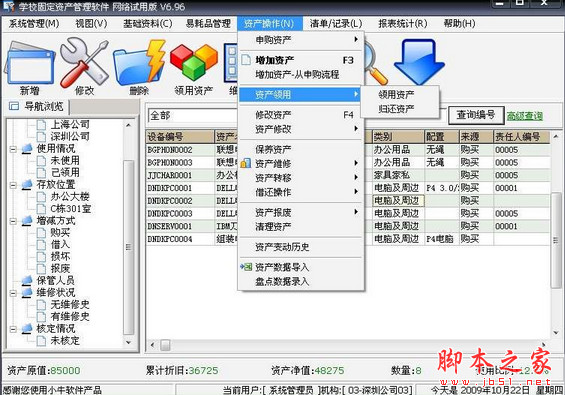The height and width of the screenshot is (395, 565).
Task: Click the 维修状况 cloud folder icon
Action: tap(27, 292)
